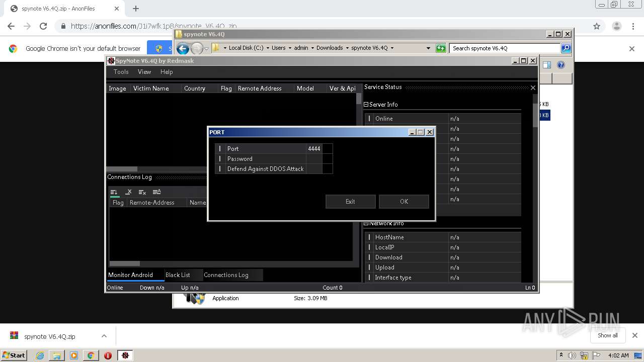Image resolution: width=644 pixels, height=362 pixels.
Task: Open options for spynote V6.4Q.zip download
Action: click(104, 336)
